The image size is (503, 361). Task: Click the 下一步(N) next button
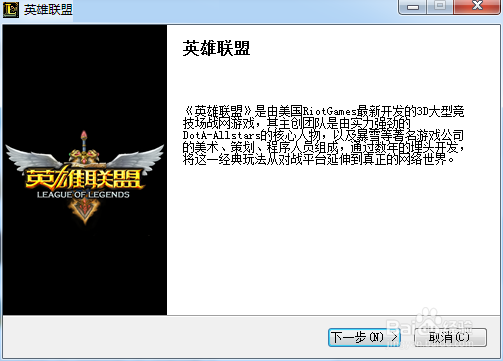tap(364, 337)
